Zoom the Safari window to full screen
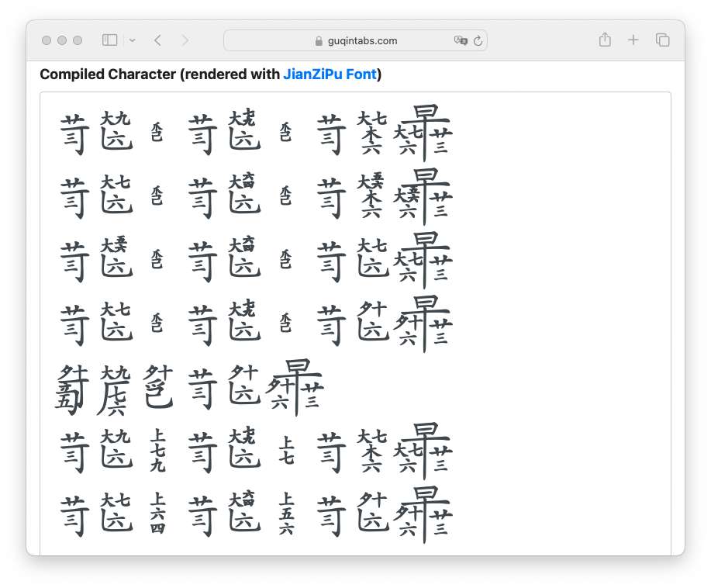 point(78,40)
